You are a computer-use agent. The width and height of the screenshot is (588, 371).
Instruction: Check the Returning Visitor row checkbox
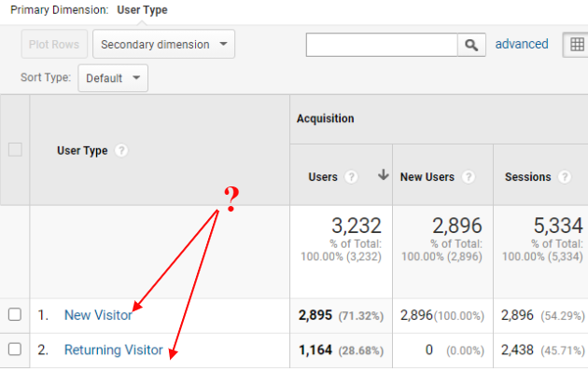(15, 349)
